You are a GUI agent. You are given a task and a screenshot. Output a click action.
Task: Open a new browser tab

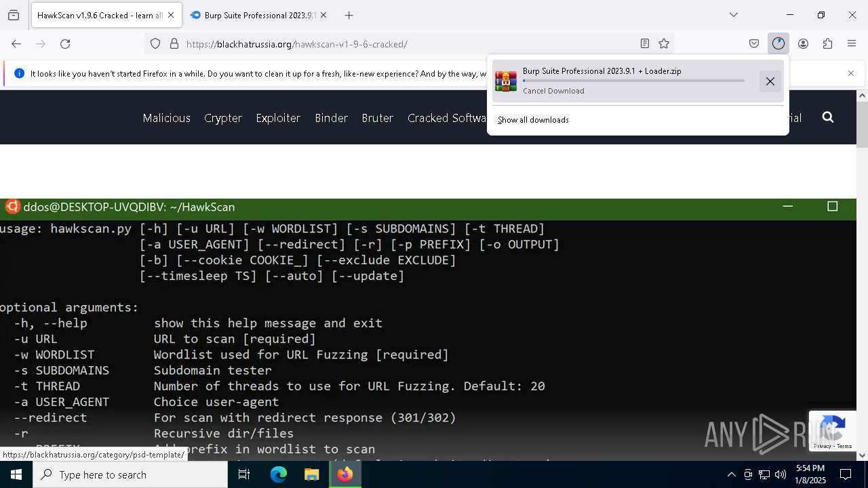pos(349,15)
